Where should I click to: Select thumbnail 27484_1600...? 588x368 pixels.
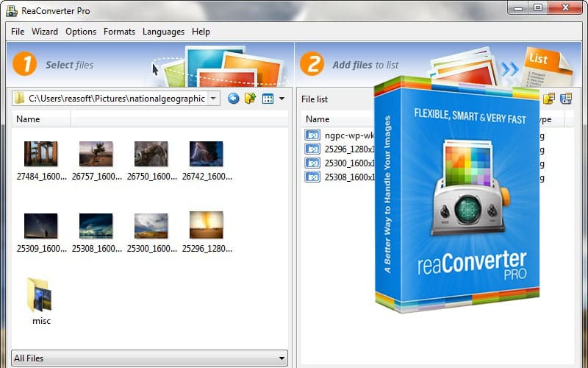pos(41,154)
